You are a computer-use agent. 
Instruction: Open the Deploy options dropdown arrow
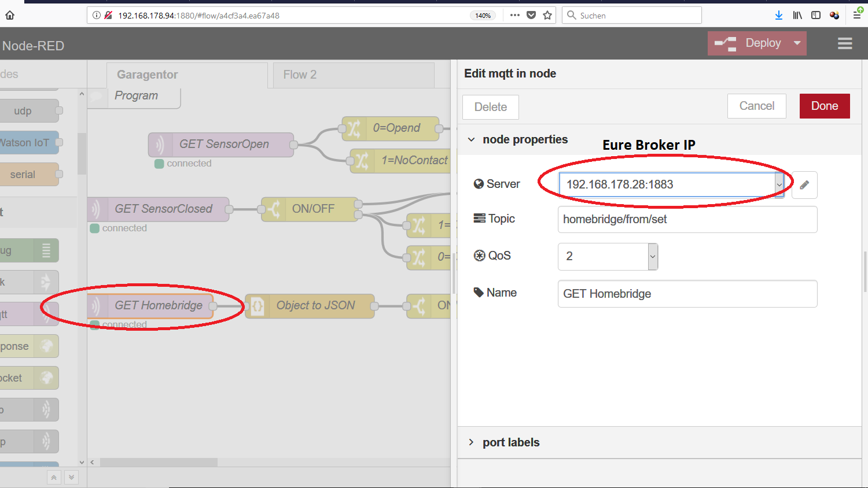click(x=797, y=43)
